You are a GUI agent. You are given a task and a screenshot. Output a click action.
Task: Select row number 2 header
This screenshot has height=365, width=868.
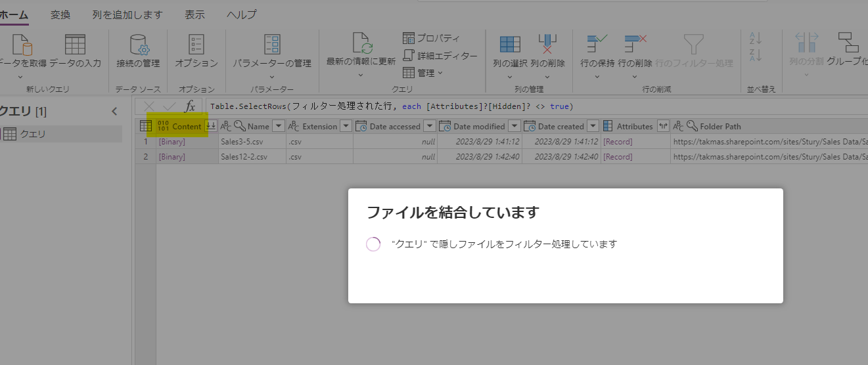point(145,157)
